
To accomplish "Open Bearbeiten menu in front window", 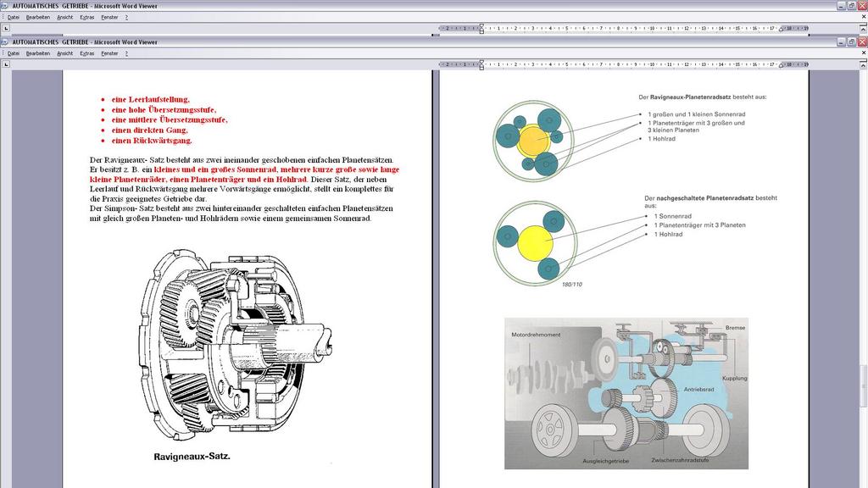I will coord(37,53).
